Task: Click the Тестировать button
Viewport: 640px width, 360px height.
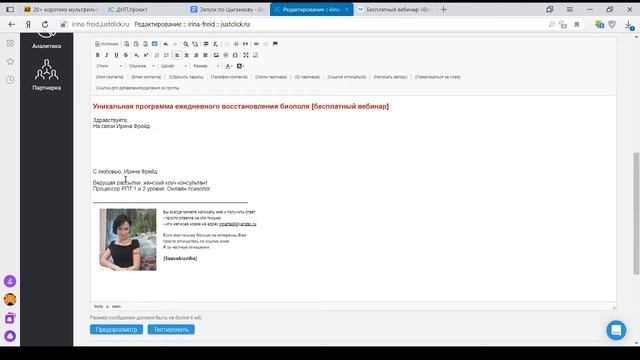Action: 171,329
